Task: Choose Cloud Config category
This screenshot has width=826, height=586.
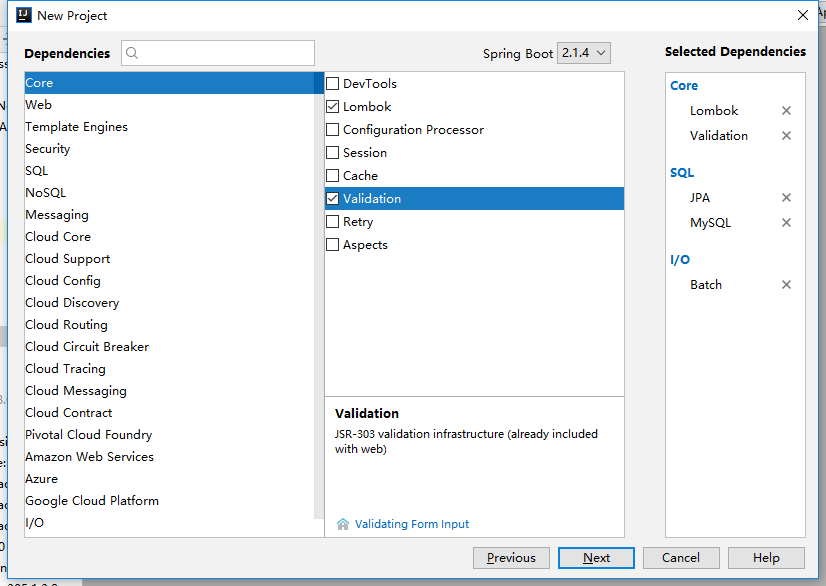Action: pyautogui.click(x=169, y=281)
